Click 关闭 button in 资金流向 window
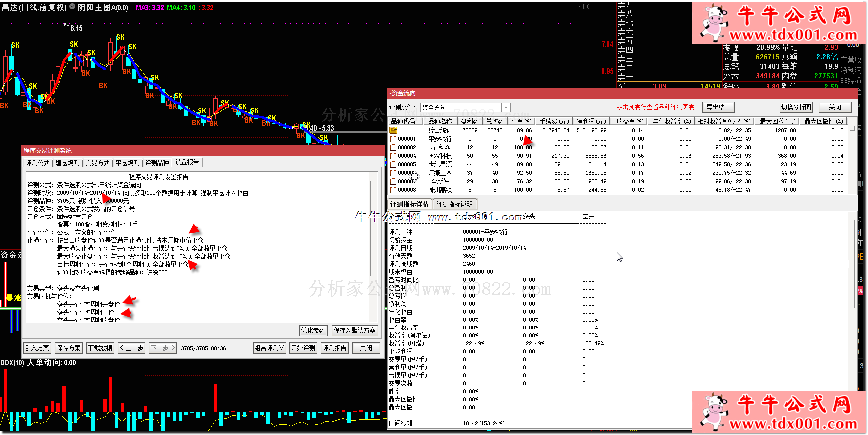The width and height of the screenshot is (868, 435). pyautogui.click(x=835, y=107)
